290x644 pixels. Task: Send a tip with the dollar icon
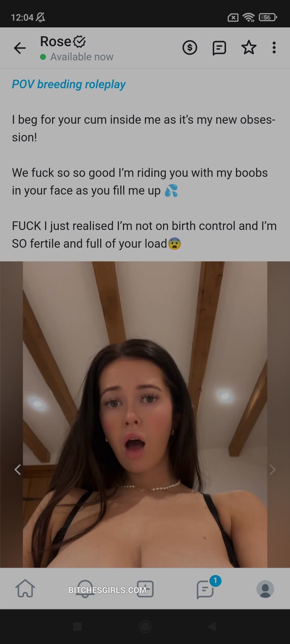point(190,48)
